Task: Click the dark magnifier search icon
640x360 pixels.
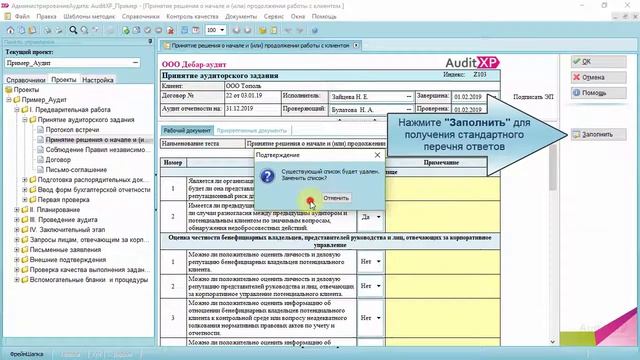Action: (73, 30)
